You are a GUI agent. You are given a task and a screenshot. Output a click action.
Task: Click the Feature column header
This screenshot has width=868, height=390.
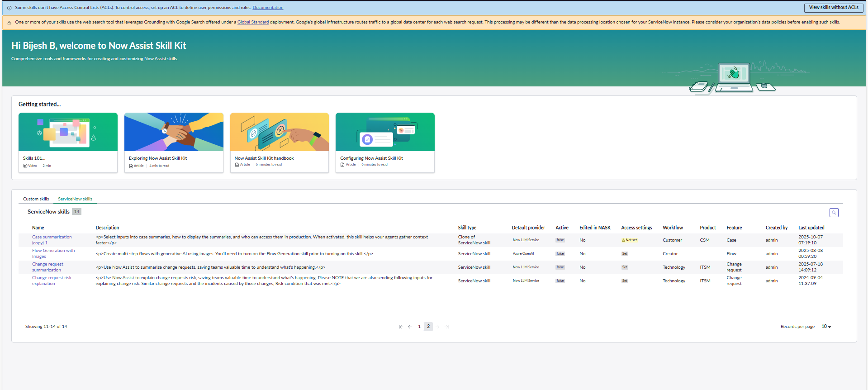click(x=734, y=228)
